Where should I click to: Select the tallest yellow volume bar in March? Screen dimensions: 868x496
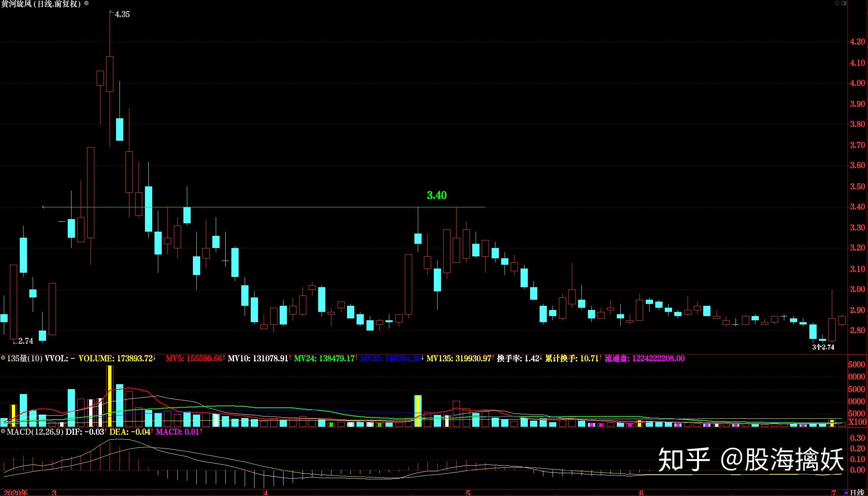click(110, 396)
